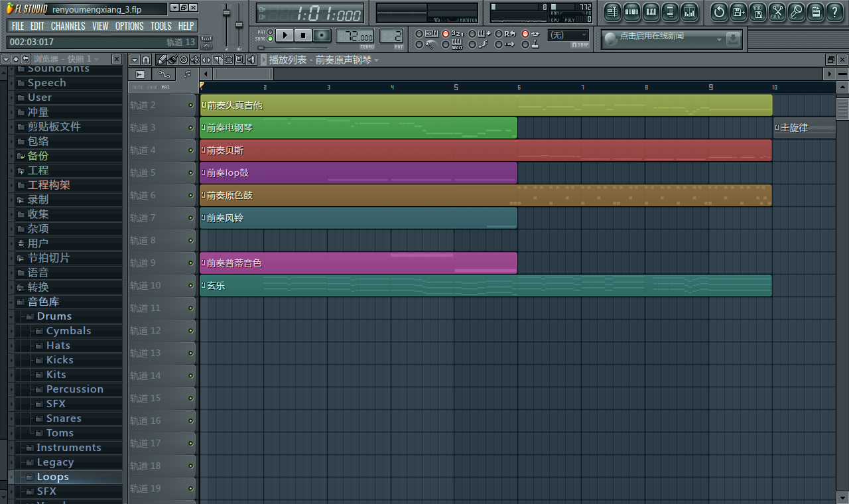849x504 pixels.
Task: Open the Kicks folder
Action: [x=60, y=360]
